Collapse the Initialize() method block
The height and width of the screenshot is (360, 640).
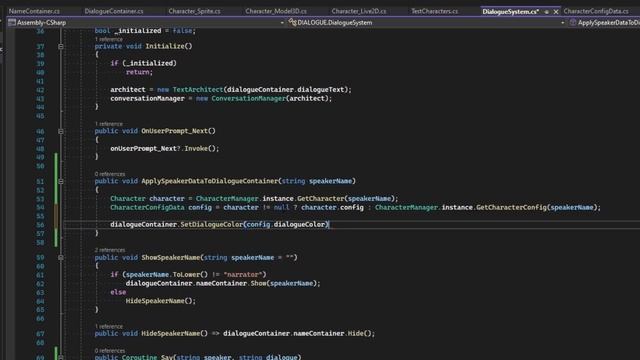(x=60, y=47)
